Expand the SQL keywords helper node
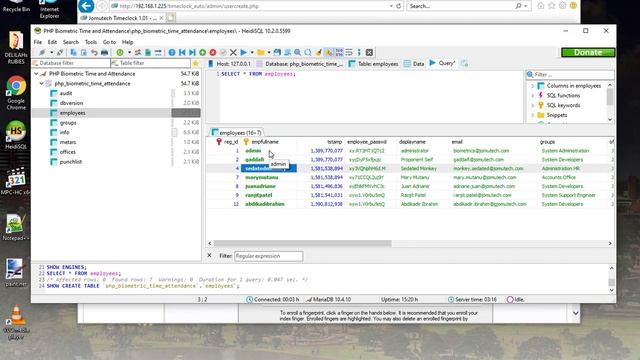This screenshot has width=640, height=360. tap(532, 105)
